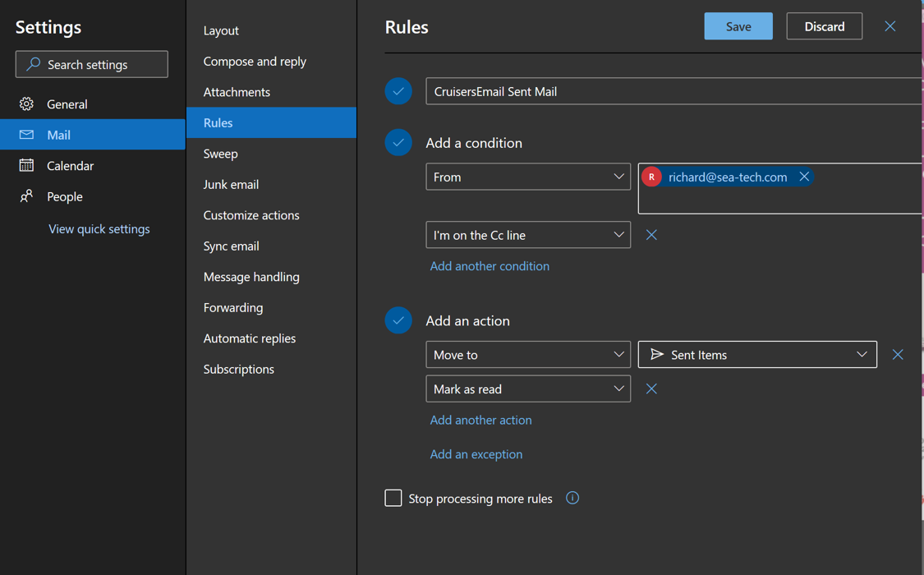Screen dimensions: 924x575
Task: Expand the 'Mark as read' action dropdown
Action: [x=528, y=389]
